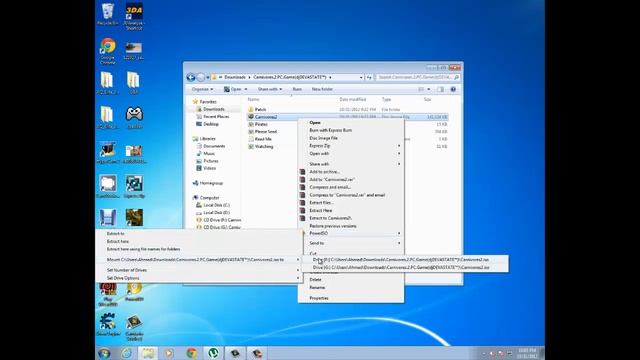Click the WinRAR icon next to Add to archive
The height and width of the screenshot is (360, 640).
pyautogui.click(x=302, y=172)
